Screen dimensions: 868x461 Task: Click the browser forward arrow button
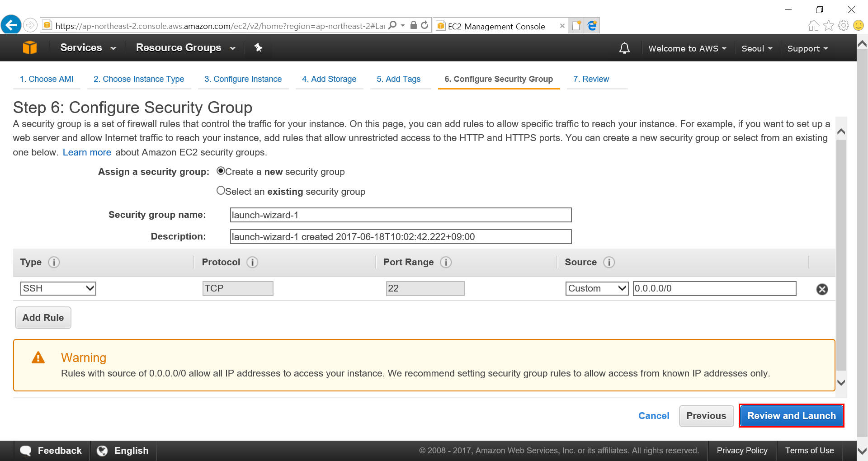[x=30, y=25]
